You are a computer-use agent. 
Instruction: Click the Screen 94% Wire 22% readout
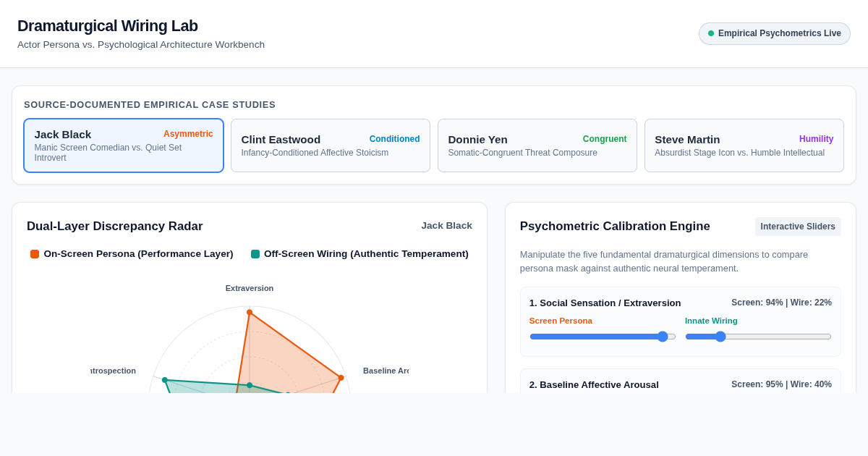tap(781, 303)
